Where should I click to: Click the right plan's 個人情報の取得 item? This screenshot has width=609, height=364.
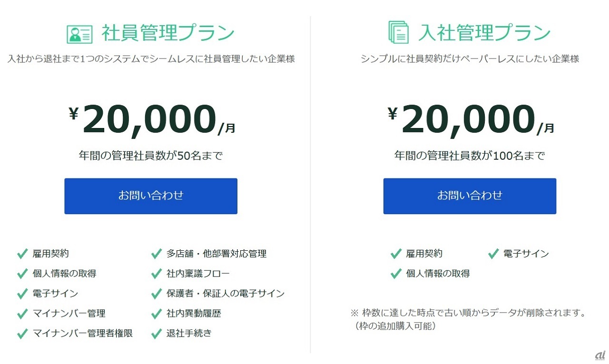click(438, 274)
